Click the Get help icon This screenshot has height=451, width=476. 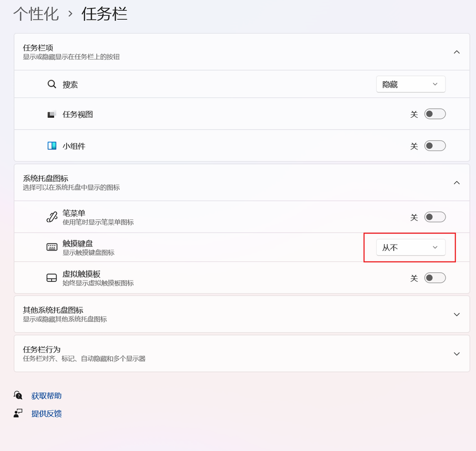click(x=18, y=395)
